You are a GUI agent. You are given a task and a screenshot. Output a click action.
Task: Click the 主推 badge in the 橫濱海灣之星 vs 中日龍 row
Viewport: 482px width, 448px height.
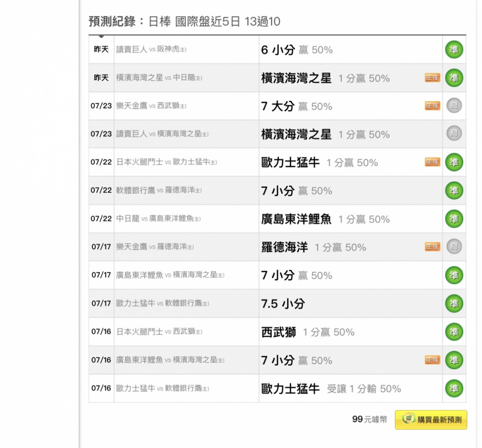[432, 78]
